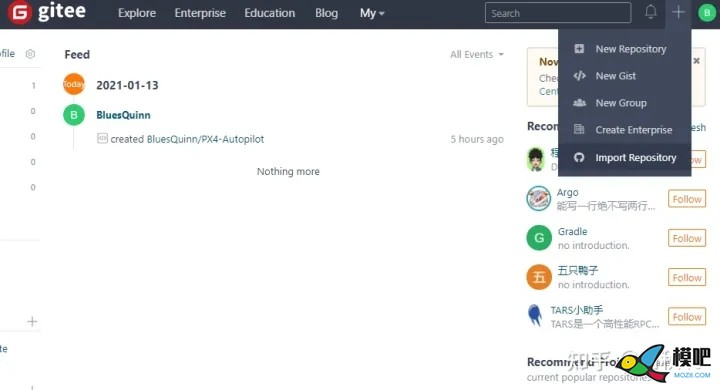Image resolution: width=720 pixels, height=390 pixels.
Task: Open Explore in the top navigation
Action: point(137,13)
